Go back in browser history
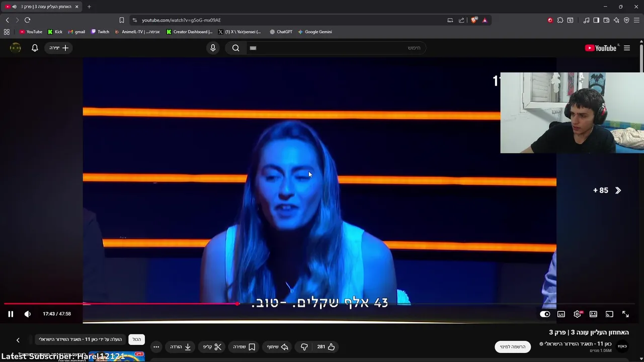Screen dimensions: 644x362 (7, 20)
